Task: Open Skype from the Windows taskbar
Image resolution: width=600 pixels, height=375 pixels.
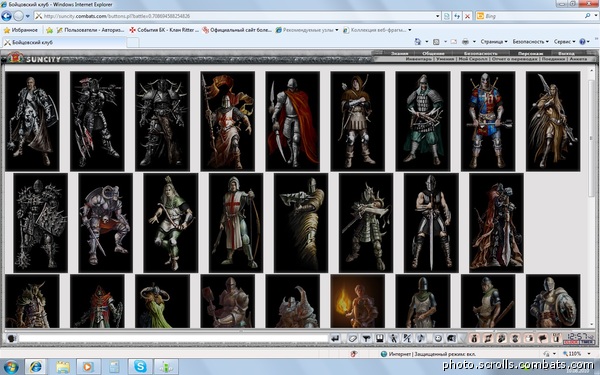Action: 140,367
